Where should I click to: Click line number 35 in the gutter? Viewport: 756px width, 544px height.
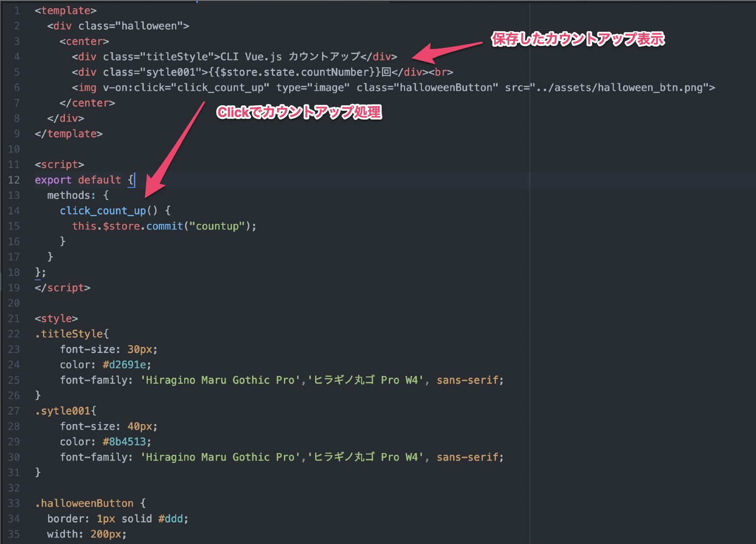pyautogui.click(x=14, y=534)
